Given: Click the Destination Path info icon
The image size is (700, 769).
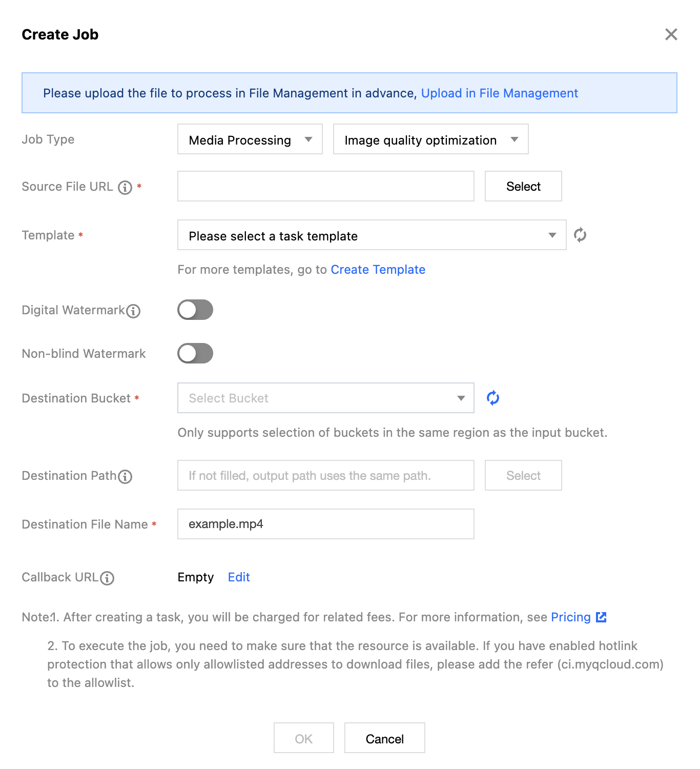Looking at the screenshot, I should coord(125,477).
